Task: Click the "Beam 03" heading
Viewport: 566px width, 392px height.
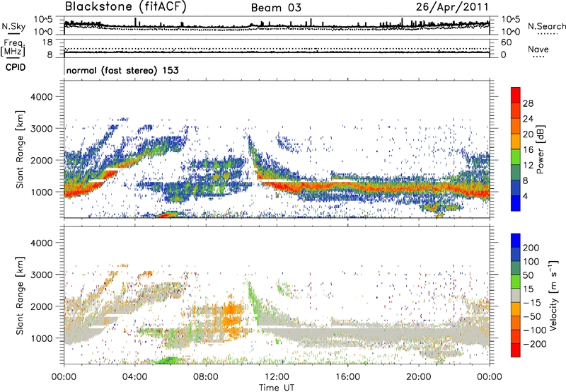Action: (x=276, y=8)
